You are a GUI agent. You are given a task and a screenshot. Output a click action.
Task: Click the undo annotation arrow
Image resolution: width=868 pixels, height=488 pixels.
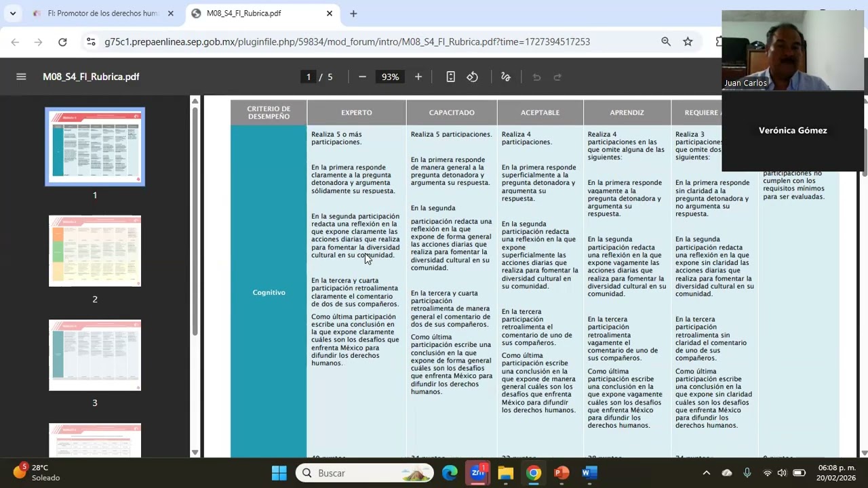536,77
